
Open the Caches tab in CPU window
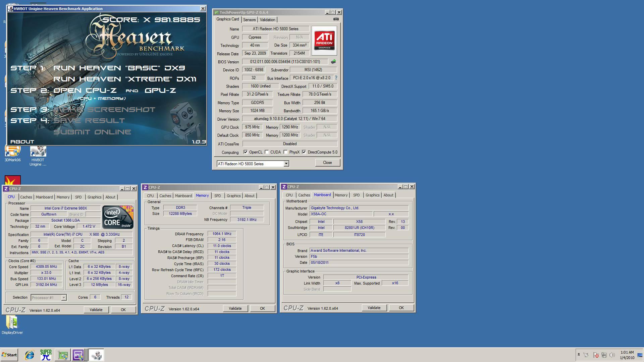(x=26, y=197)
